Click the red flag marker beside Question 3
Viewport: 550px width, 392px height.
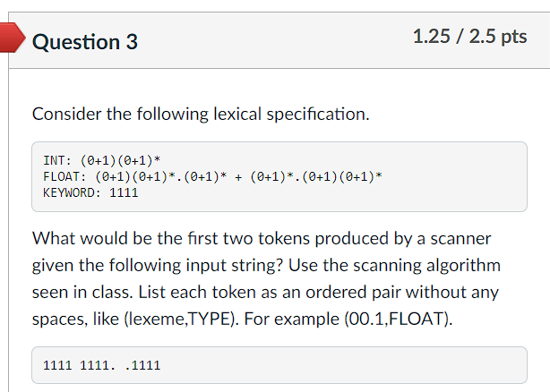tap(13, 38)
